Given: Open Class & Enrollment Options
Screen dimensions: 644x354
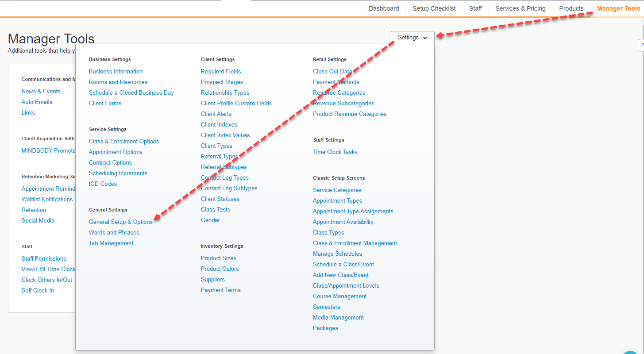Looking at the screenshot, I should pos(124,141).
